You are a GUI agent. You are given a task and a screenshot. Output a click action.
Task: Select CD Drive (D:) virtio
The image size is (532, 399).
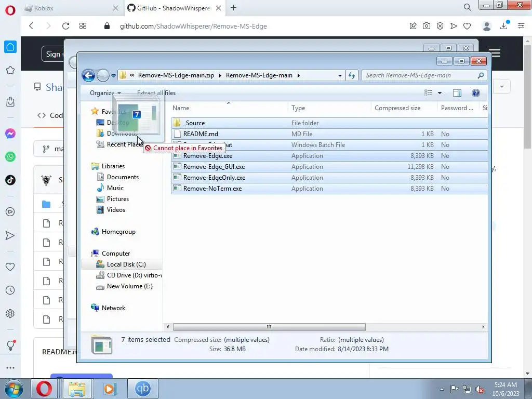pos(135,275)
